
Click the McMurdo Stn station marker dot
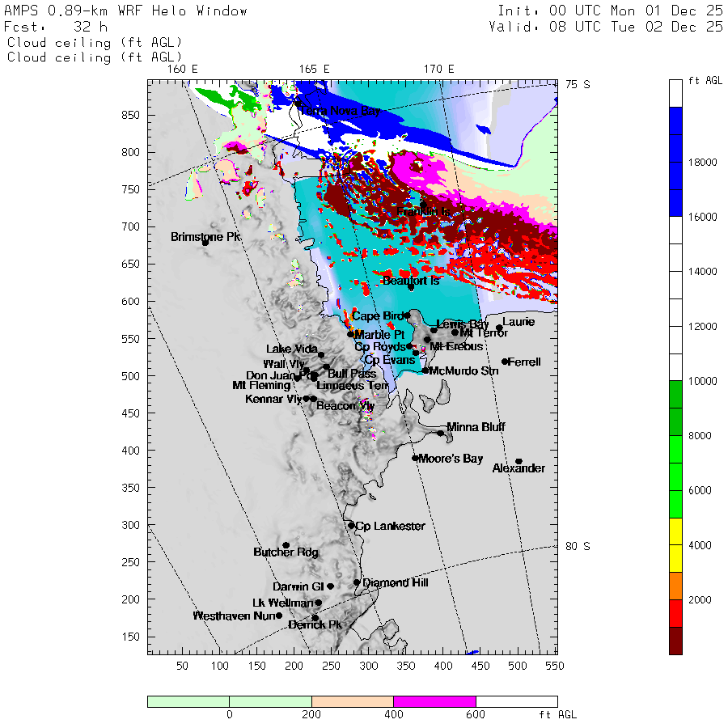point(425,370)
